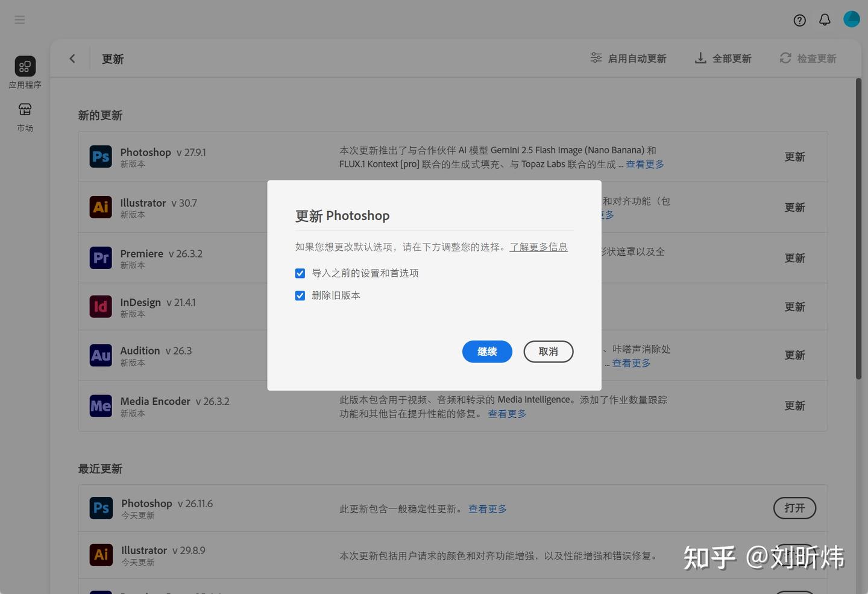Uncheck the 删除旧版本 checkbox
This screenshot has width=868, height=594.
(300, 295)
